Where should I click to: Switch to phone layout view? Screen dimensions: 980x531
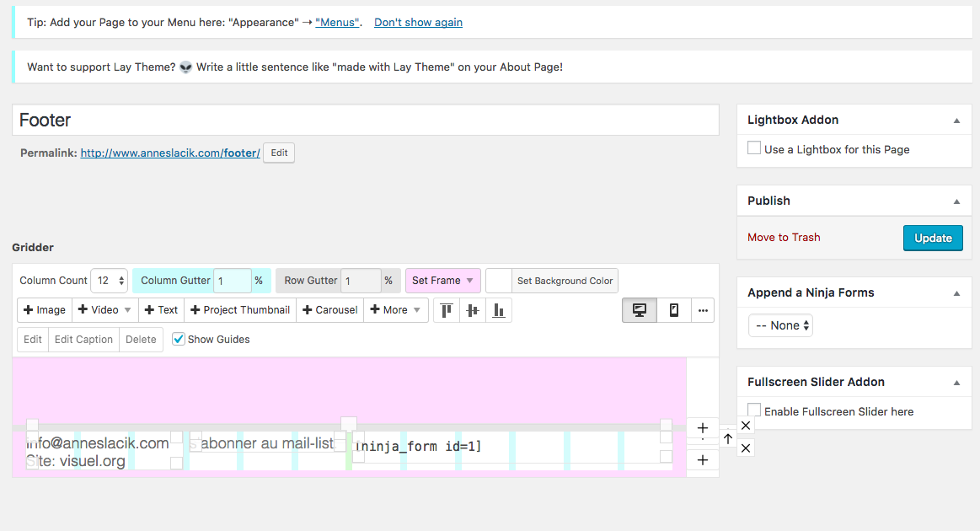(x=674, y=310)
